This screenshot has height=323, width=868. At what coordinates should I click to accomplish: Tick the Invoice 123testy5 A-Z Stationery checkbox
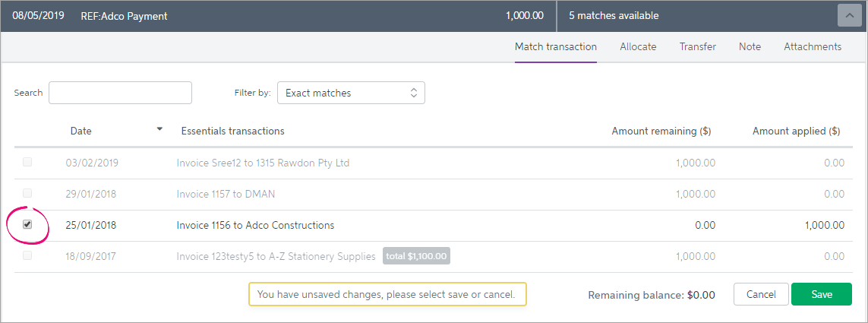pyautogui.click(x=27, y=256)
